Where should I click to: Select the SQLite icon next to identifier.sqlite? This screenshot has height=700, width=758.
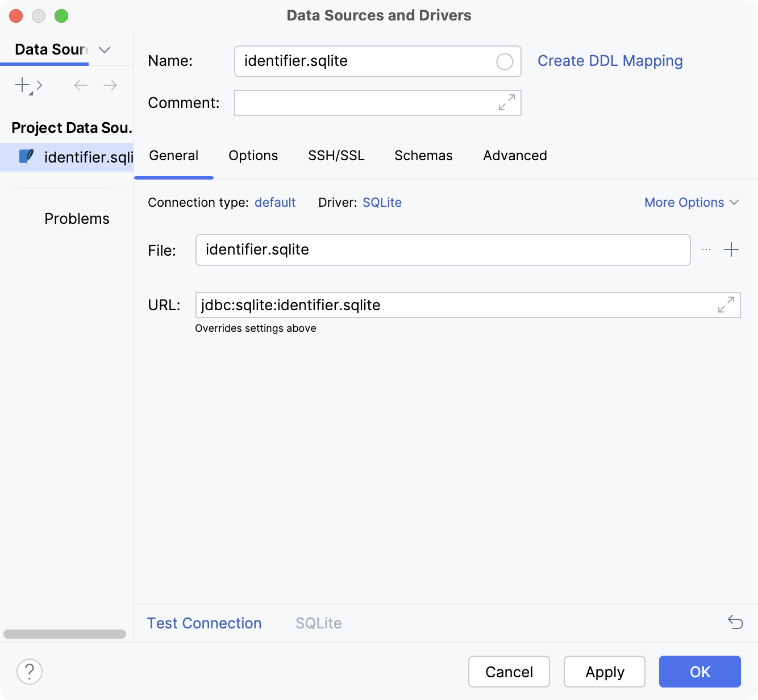point(26,157)
